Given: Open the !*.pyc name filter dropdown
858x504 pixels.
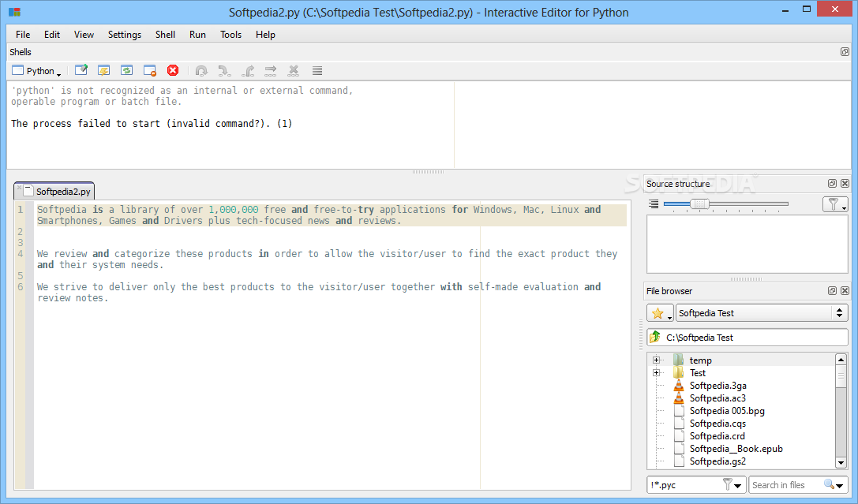Looking at the screenshot, I should pos(732,484).
